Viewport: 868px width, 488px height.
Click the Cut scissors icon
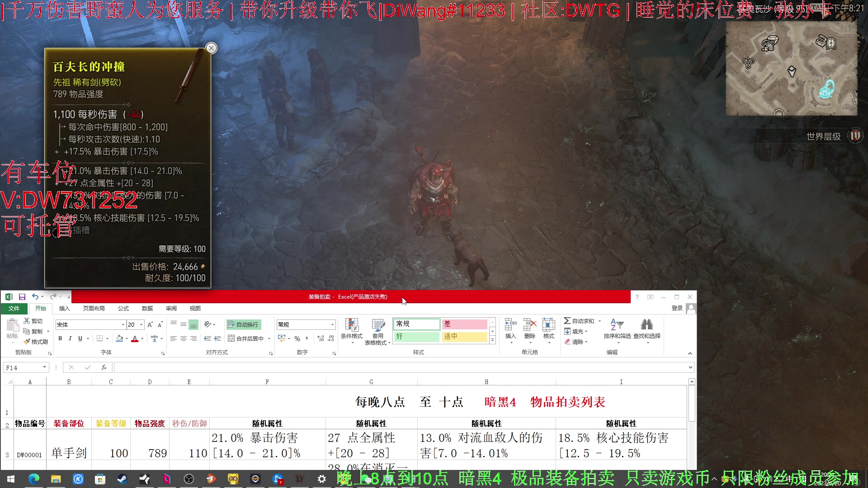27,321
